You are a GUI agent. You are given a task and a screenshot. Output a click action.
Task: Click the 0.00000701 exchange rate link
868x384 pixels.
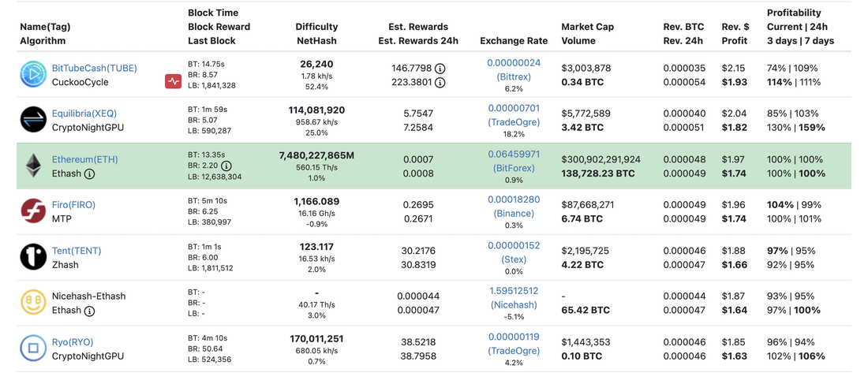click(514, 108)
